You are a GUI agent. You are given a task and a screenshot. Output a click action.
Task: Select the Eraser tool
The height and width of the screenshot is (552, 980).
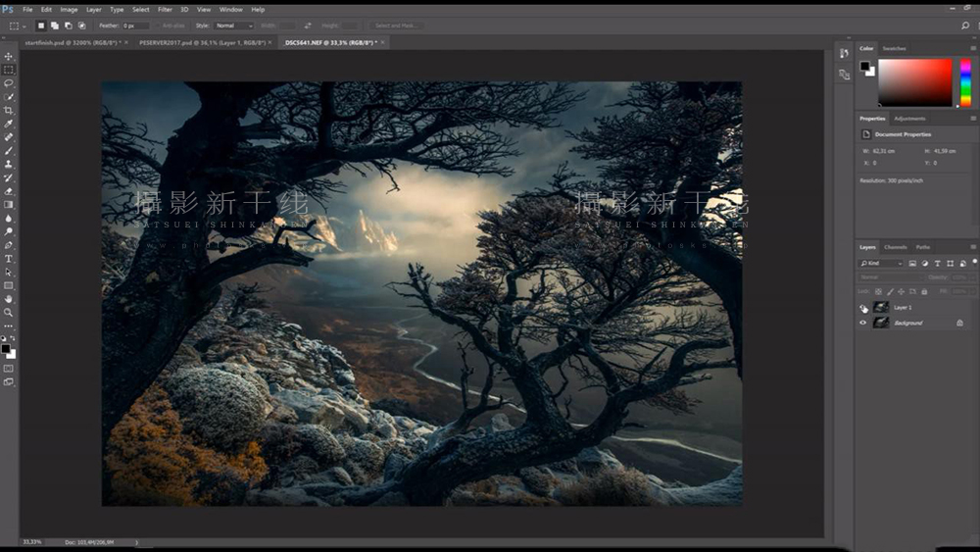point(9,191)
